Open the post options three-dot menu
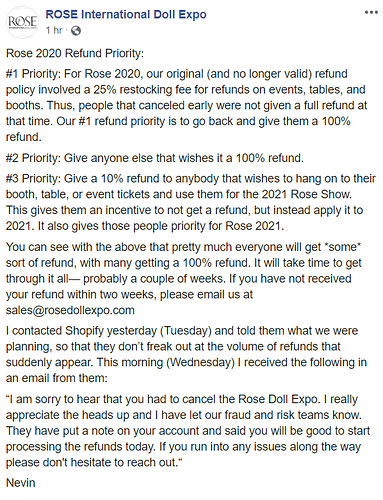 point(371,13)
